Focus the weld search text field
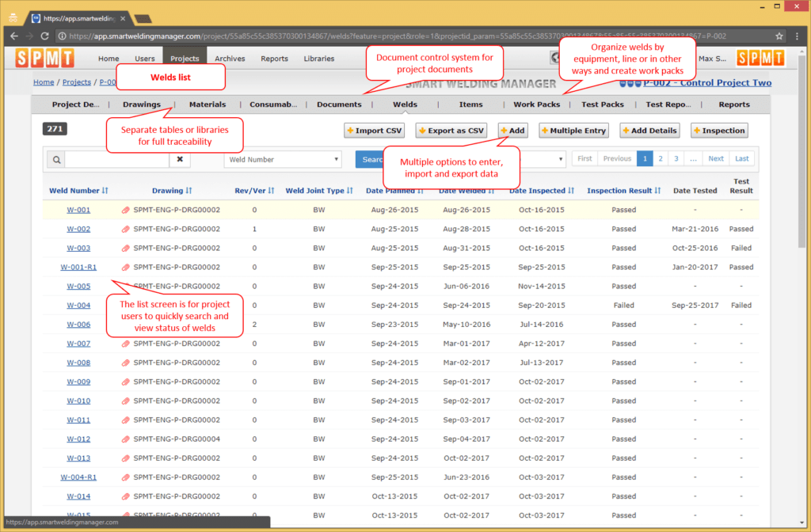 (x=117, y=159)
